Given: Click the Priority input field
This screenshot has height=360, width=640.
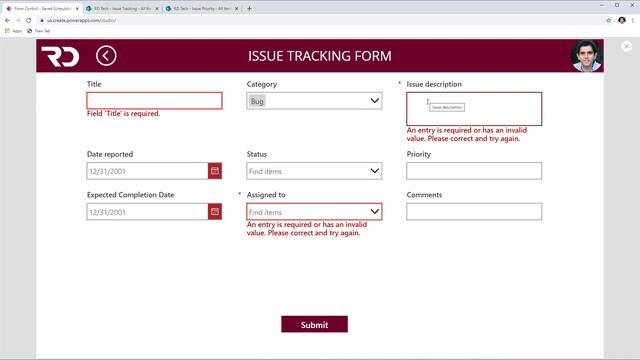Looking at the screenshot, I should pos(474,171).
